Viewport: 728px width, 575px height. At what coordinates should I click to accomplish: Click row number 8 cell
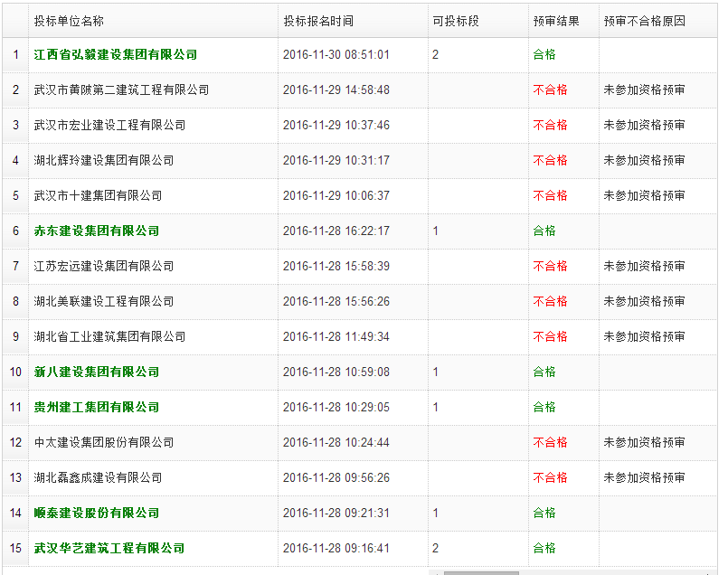click(15, 302)
